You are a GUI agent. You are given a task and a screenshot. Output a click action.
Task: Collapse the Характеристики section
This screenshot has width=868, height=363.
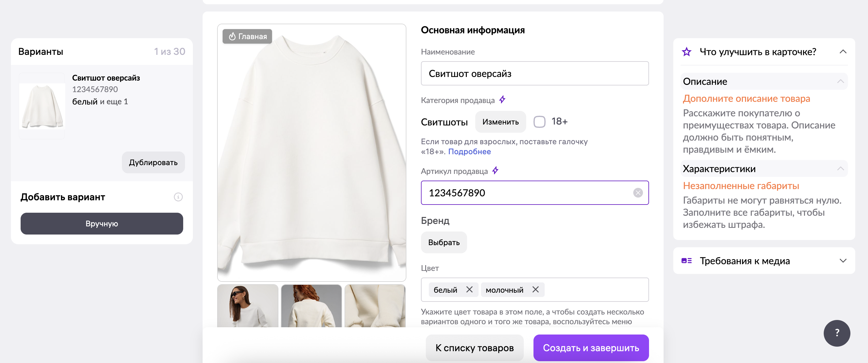pos(840,168)
